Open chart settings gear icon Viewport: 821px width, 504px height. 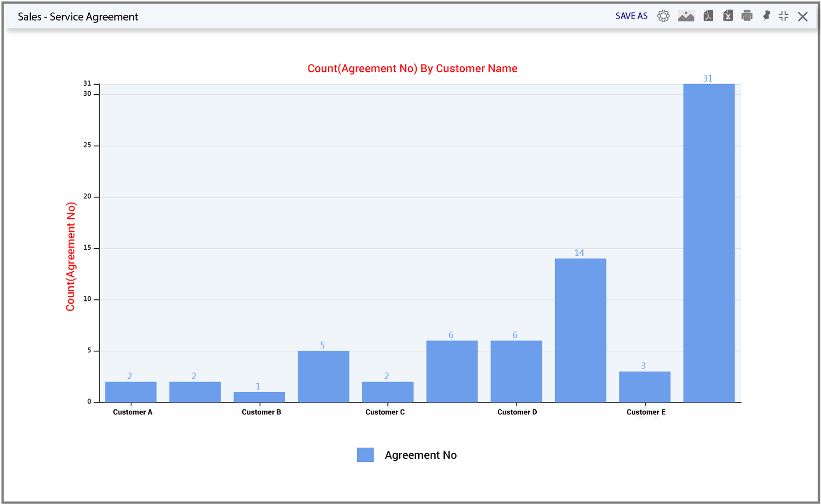click(x=663, y=16)
